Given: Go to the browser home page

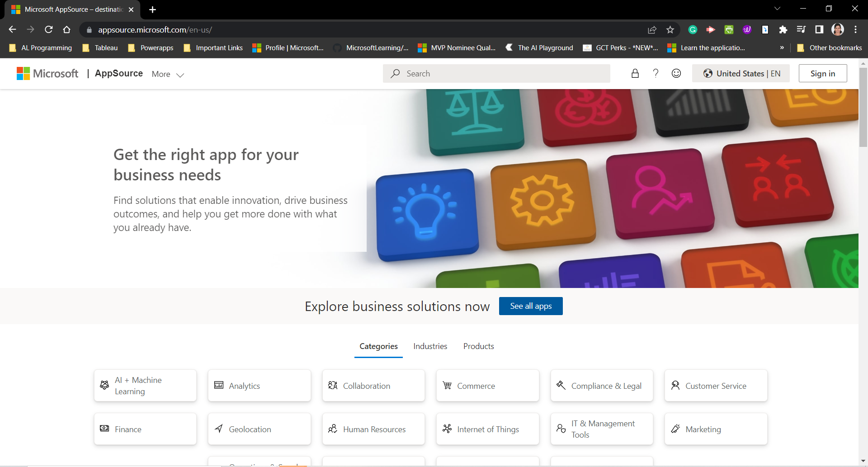Looking at the screenshot, I should [x=66, y=29].
